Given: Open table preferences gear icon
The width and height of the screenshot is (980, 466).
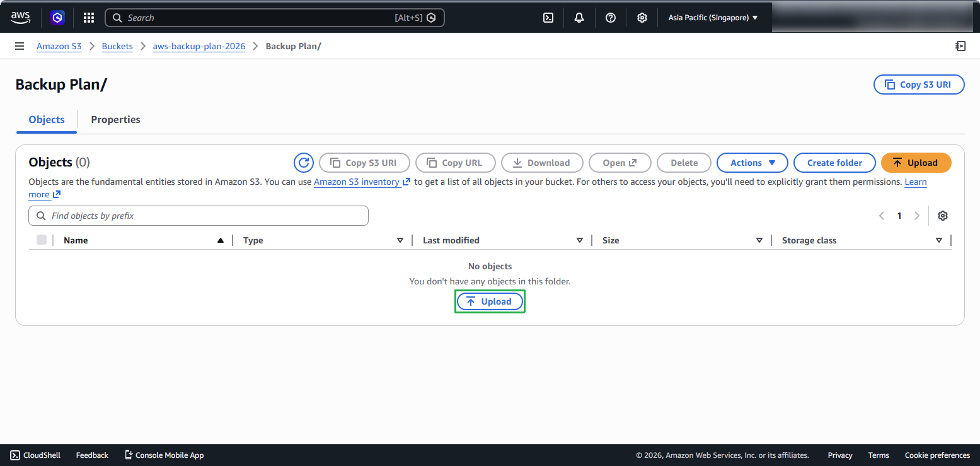Looking at the screenshot, I should [x=943, y=216].
